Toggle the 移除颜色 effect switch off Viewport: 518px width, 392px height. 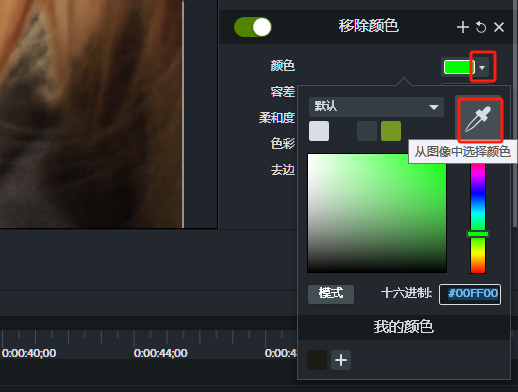pyautogui.click(x=253, y=27)
